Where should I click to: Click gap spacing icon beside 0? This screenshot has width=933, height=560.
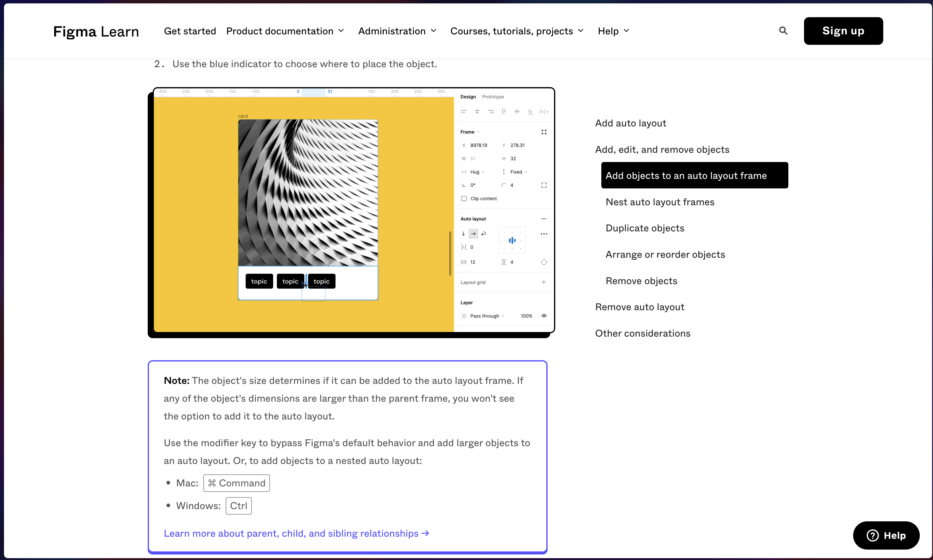(464, 247)
